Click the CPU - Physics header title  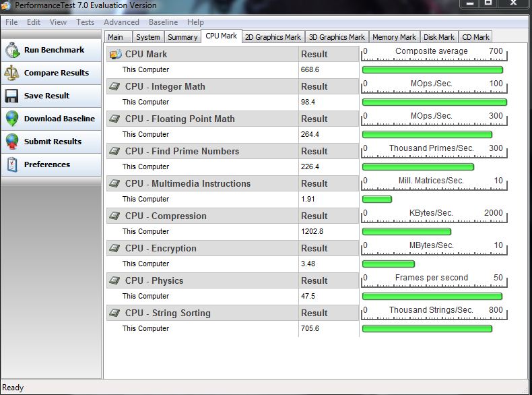(x=154, y=280)
